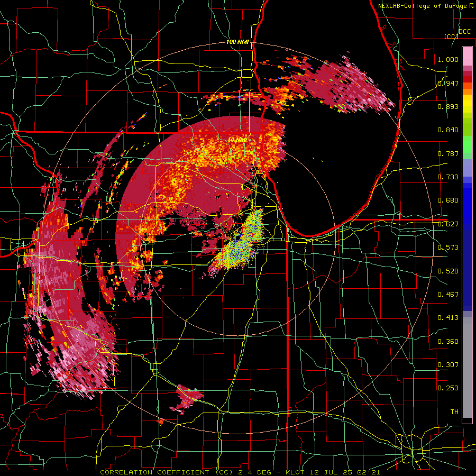Click the 100 NMI range ring label

pos(237,42)
